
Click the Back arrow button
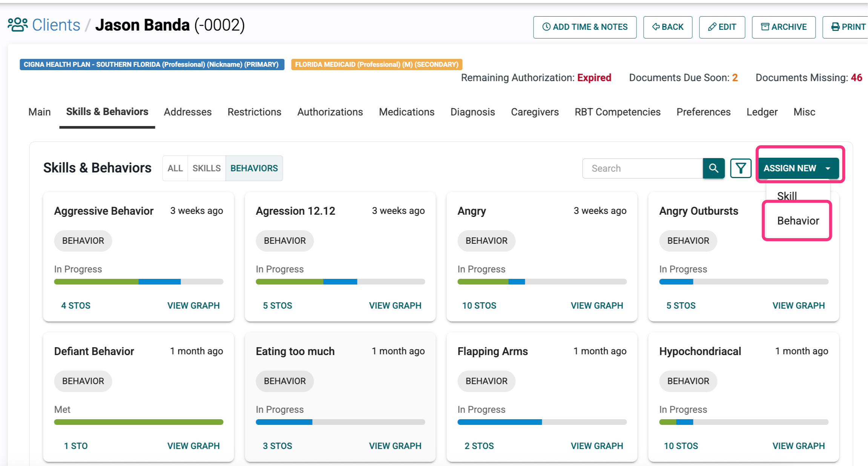point(667,27)
